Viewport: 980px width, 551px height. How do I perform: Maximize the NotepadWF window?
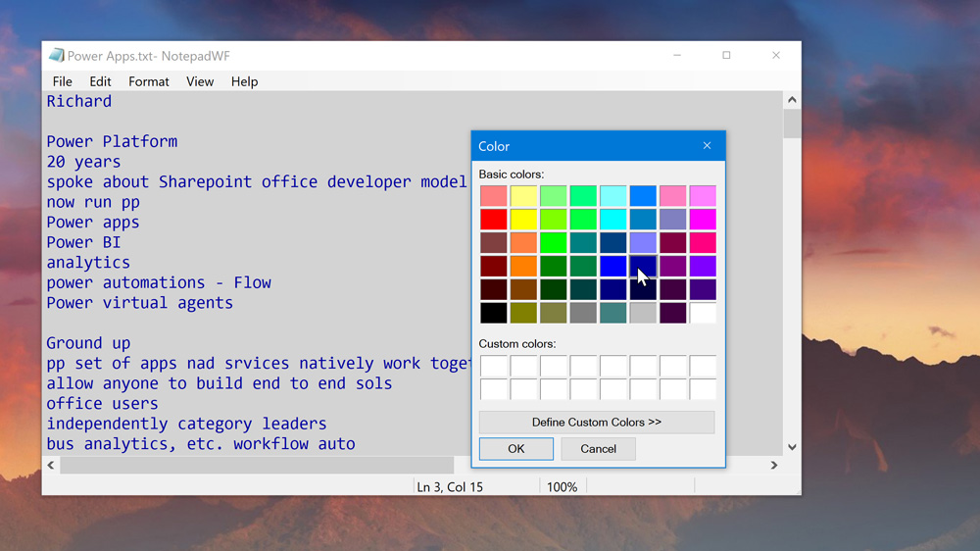pyautogui.click(x=726, y=56)
